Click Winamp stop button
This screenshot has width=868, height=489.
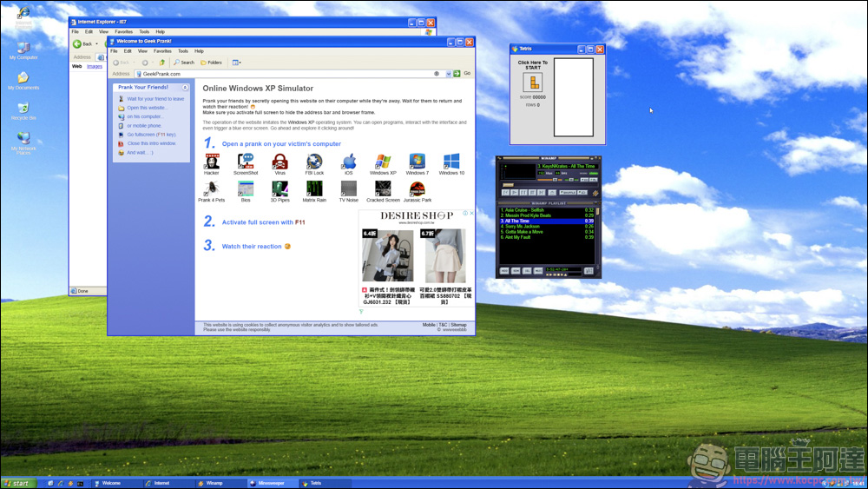click(533, 192)
